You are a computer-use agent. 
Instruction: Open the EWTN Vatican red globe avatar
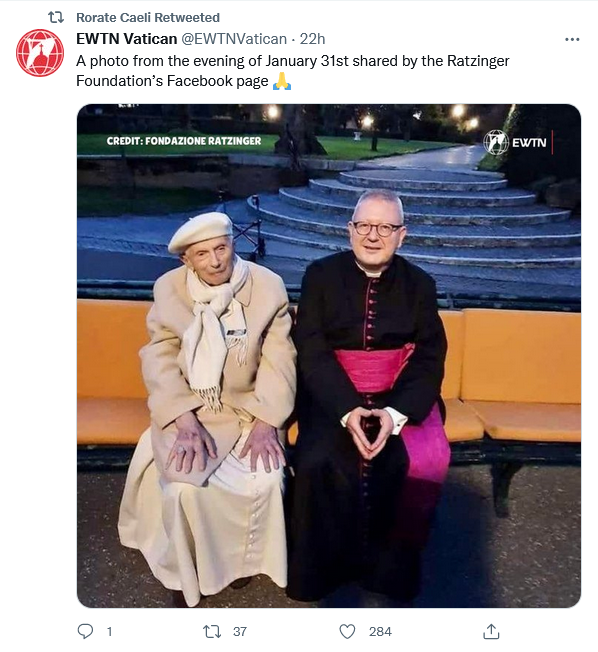click(40, 53)
